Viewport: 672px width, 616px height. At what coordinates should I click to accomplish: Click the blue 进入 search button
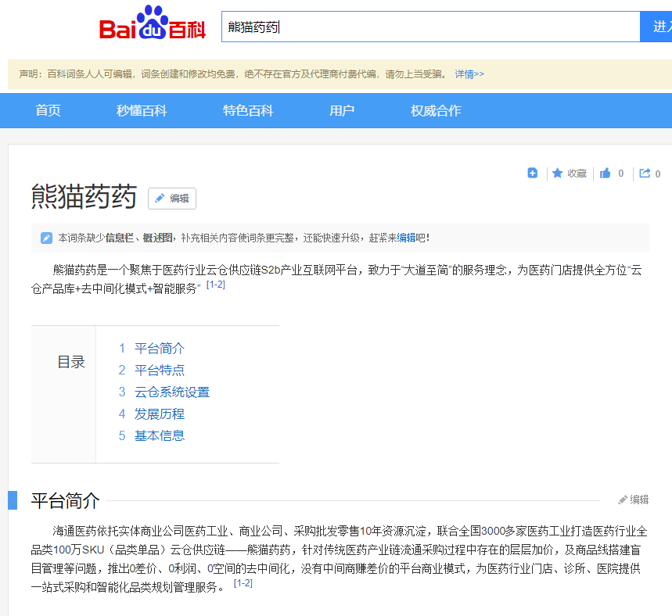point(656,27)
